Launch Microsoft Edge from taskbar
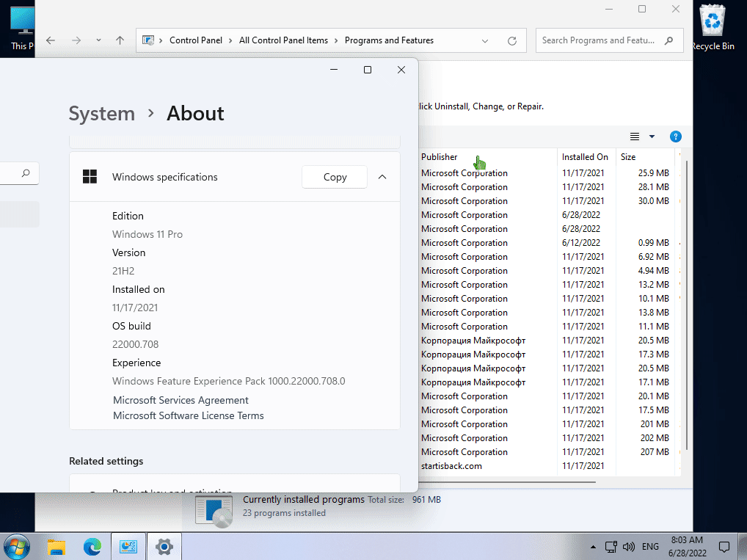The width and height of the screenshot is (747, 560). pyautogui.click(x=92, y=547)
